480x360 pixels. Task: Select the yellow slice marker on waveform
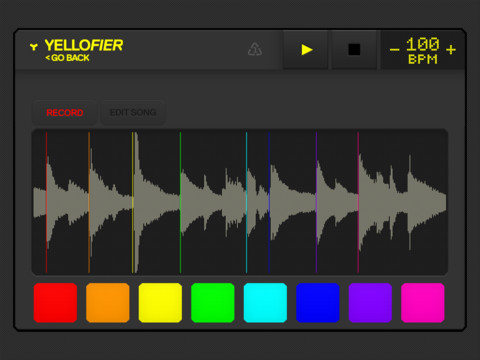click(132, 202)
